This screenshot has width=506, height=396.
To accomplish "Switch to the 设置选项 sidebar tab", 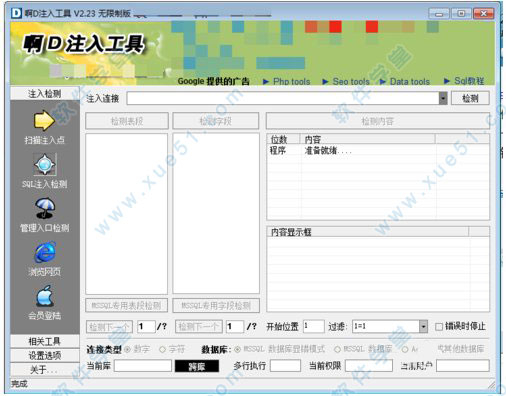I will pyautogui.click(x=45, y=355).
